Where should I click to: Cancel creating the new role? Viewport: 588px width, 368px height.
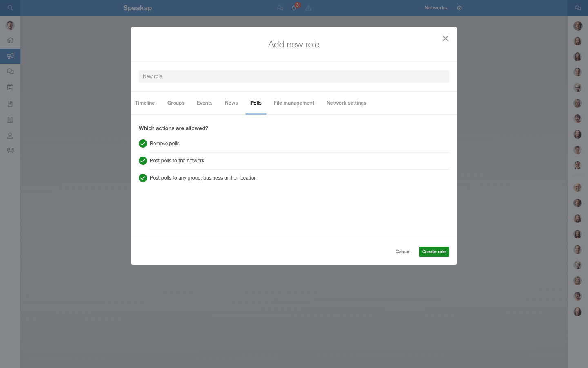[x=403, y=251]
